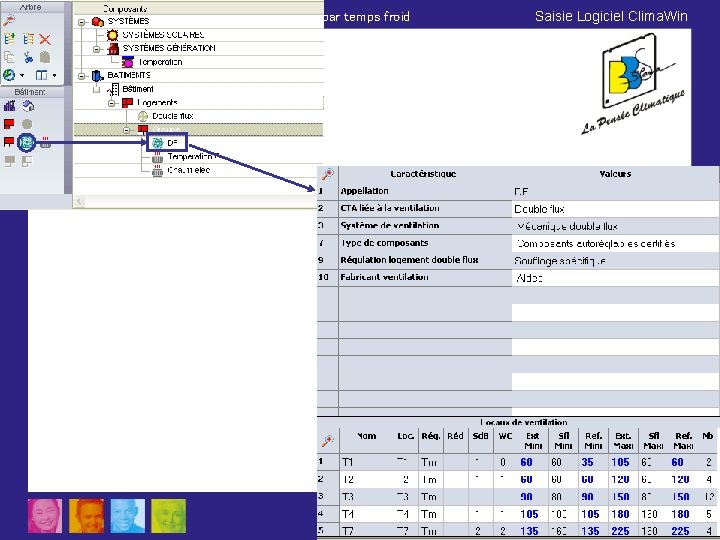Click the first greyed-out icon in Bâtiment bottom row

(9, 161)
